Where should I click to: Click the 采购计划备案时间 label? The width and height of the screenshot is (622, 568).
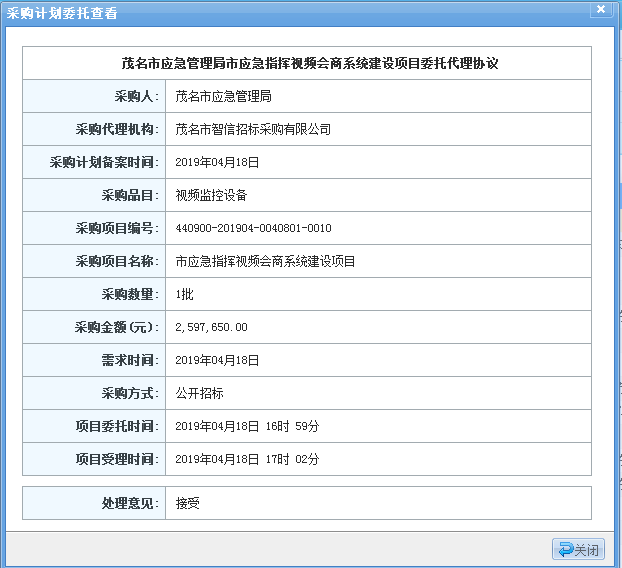tap(104, 162)
